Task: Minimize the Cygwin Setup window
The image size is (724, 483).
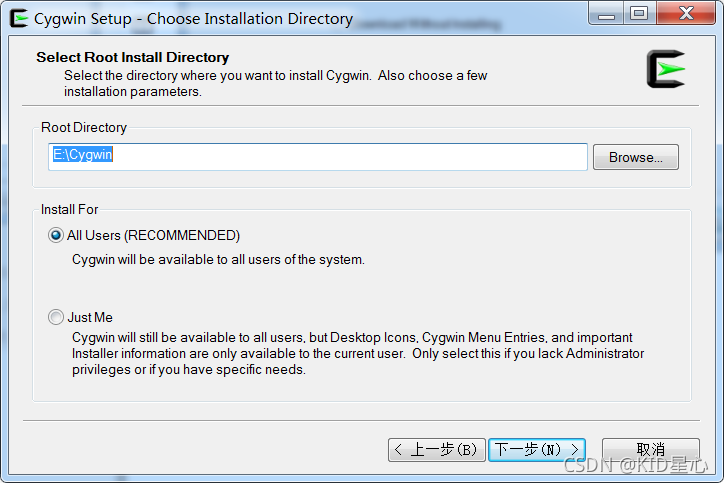Action: pyautogui.click(x=606, y=13)
